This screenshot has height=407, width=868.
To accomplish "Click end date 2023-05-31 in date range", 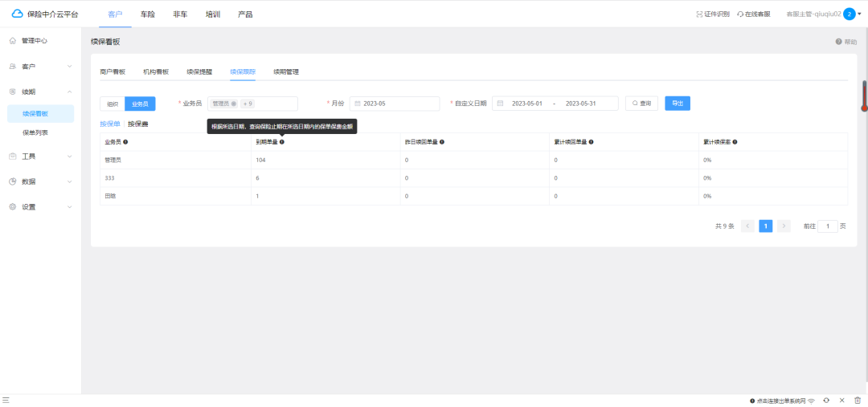I will 581,104.
